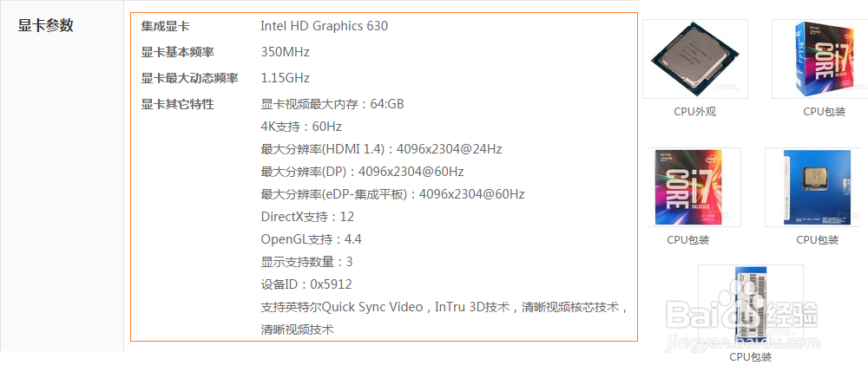Click the DirectX支持:12 line
The image size is (868, 372).
pyautogui.click(x=307, y=217)
